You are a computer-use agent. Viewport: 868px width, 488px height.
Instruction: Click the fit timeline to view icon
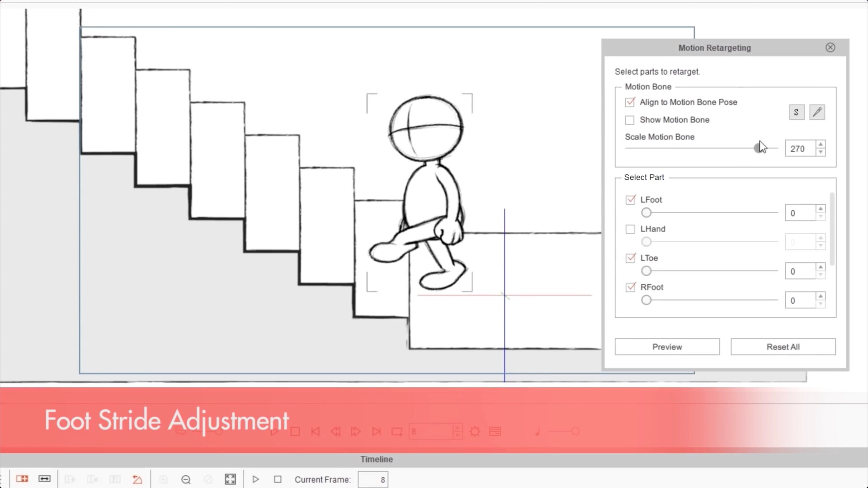(230, 479)
